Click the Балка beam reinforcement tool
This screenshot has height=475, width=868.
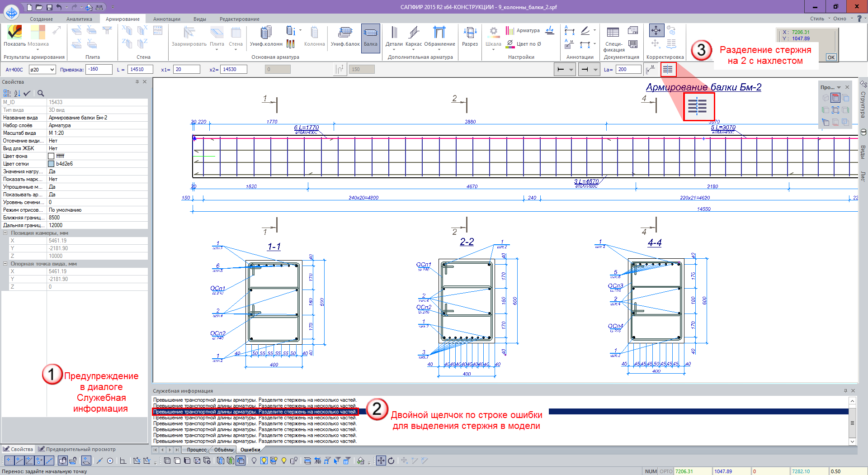click(370, 37)
